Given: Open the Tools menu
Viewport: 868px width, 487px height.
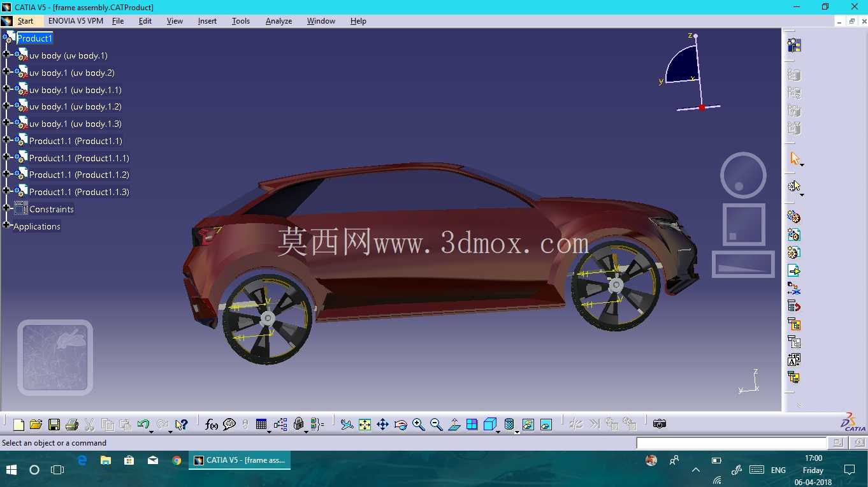Looking at the screenshot, I should tap(241, 21).
